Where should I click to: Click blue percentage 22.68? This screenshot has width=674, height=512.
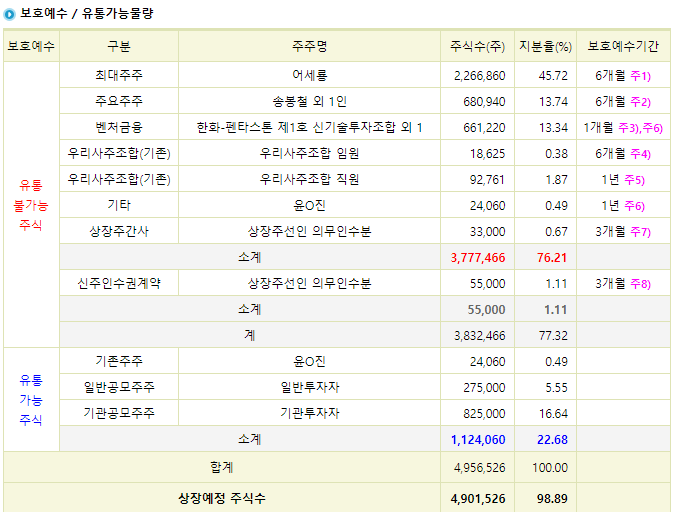point(552,440)
